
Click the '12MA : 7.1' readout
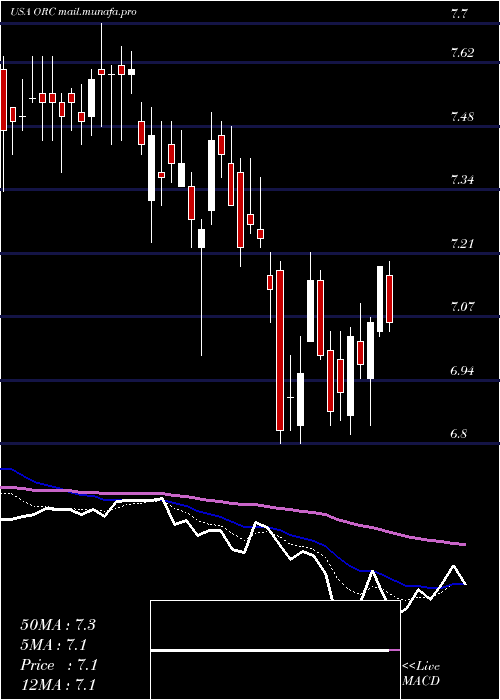pos(58,685)
